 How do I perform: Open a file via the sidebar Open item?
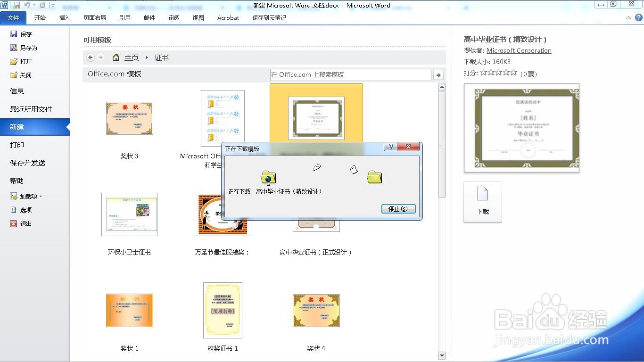coord(21,61)
